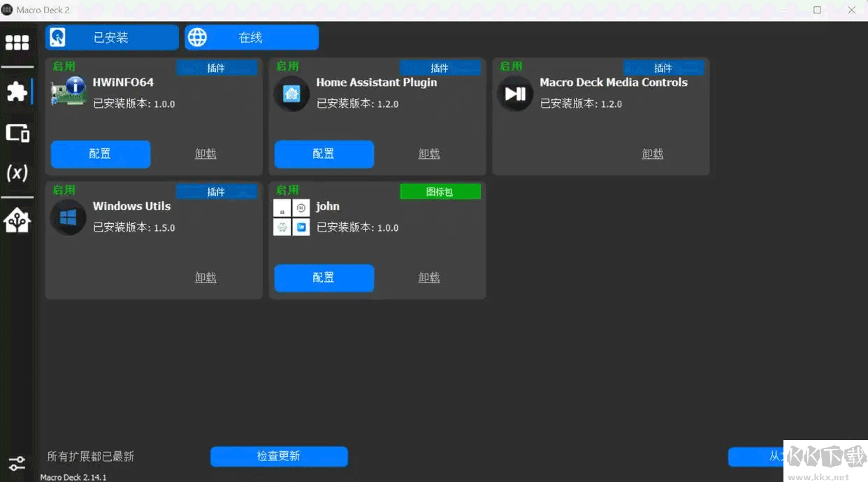Click the HWiNFO64 plugin icon

(68, 92)
